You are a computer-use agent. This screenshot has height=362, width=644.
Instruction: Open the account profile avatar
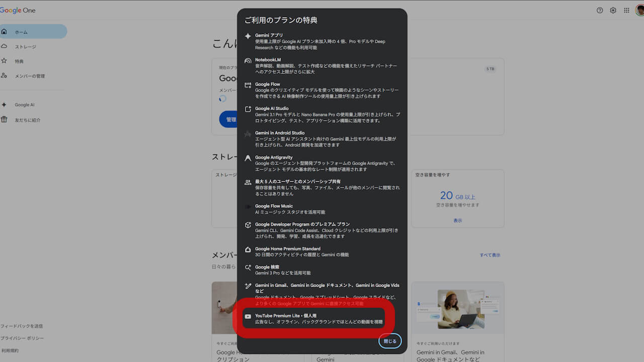pyautogui.click(x=639, y=10)
